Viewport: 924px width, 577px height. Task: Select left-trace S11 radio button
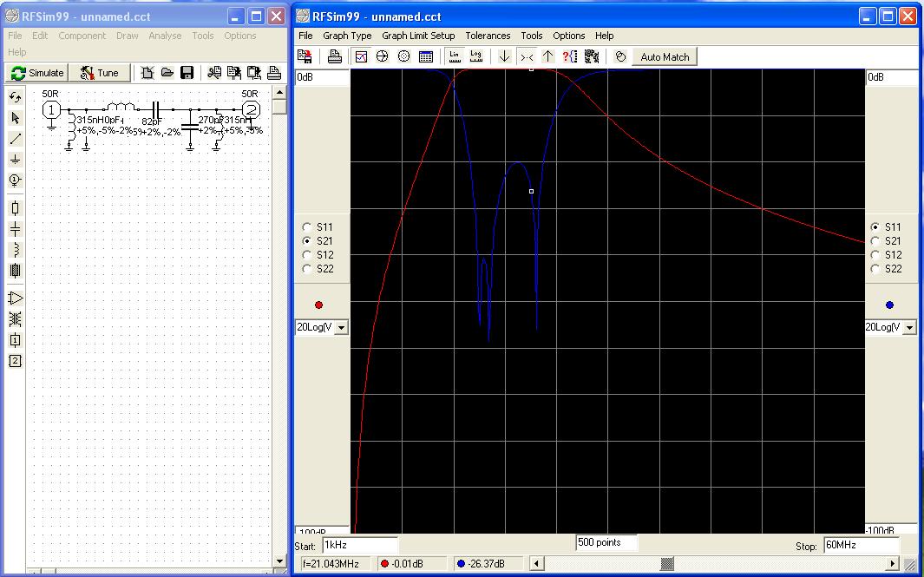coord(306,227)
